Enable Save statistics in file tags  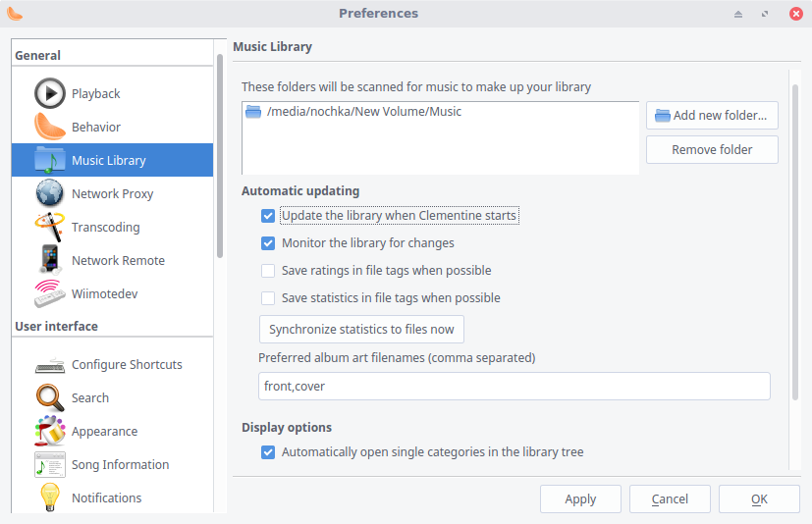click(268, 298)
